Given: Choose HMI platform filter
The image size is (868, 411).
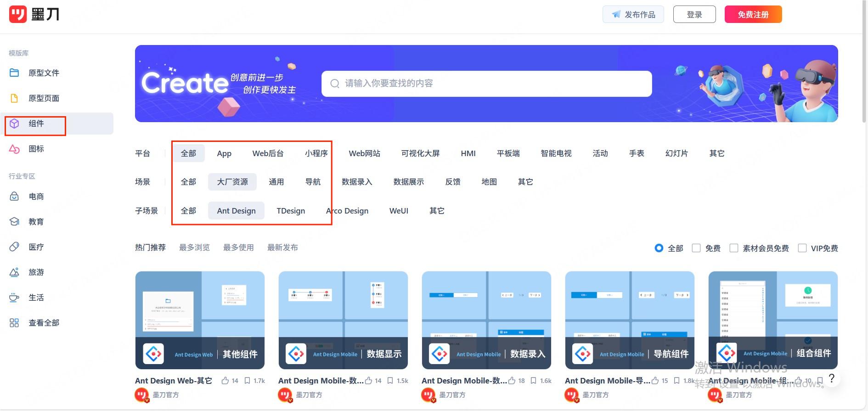Looking at the screenshot, I should pos(468,153).
